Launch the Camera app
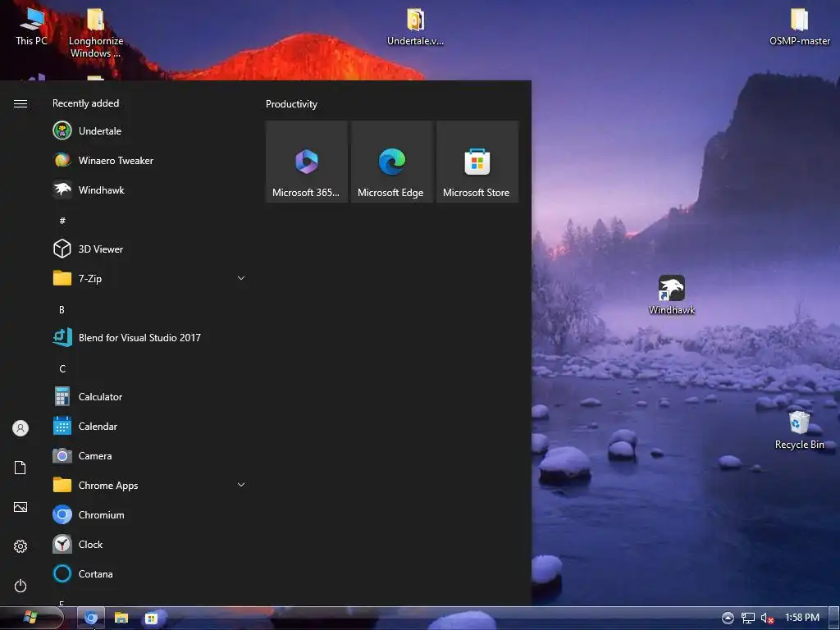 point(150,455)
